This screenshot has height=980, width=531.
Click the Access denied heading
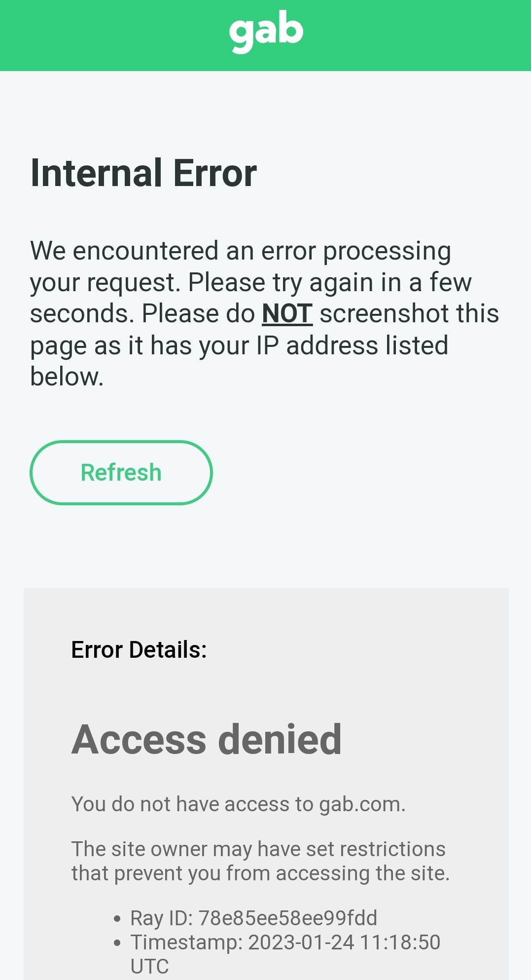coord(207,739)
